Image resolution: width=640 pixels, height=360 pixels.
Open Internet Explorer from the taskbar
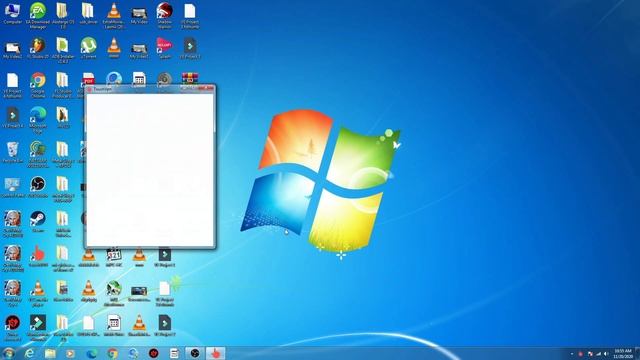tap(29, 353)
